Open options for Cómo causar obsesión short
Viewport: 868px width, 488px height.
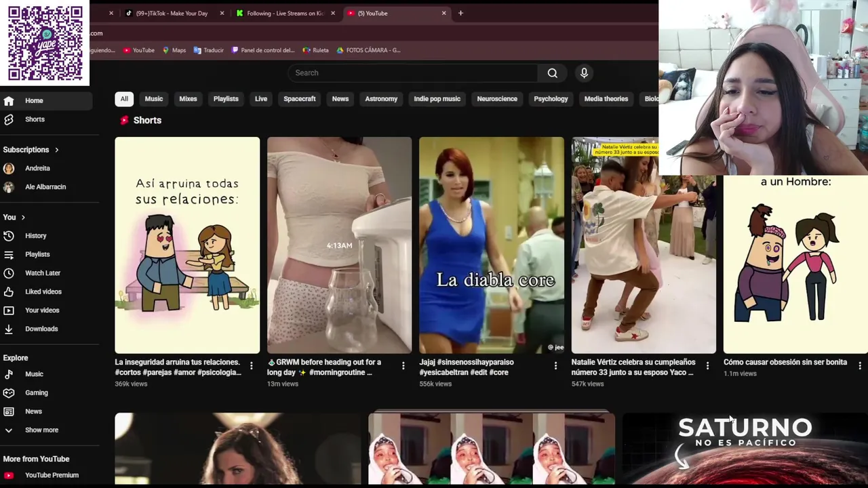click(x=860, y=366)
